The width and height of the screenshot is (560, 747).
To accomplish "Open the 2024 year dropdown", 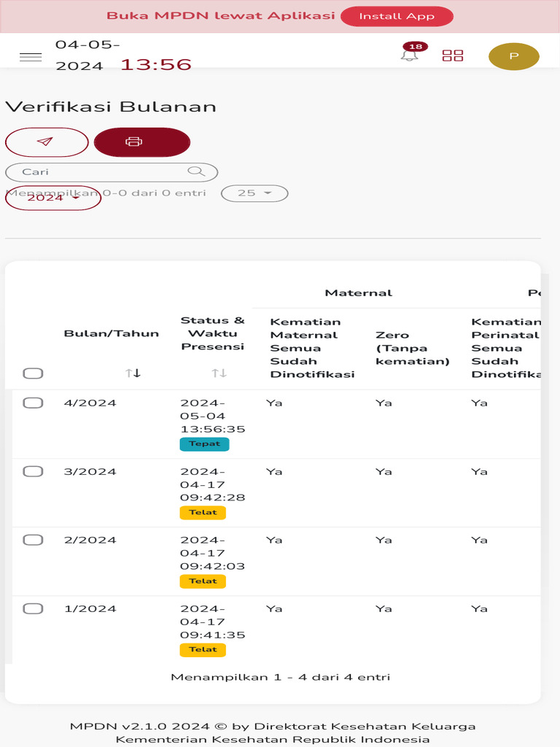I will [53, 198].
